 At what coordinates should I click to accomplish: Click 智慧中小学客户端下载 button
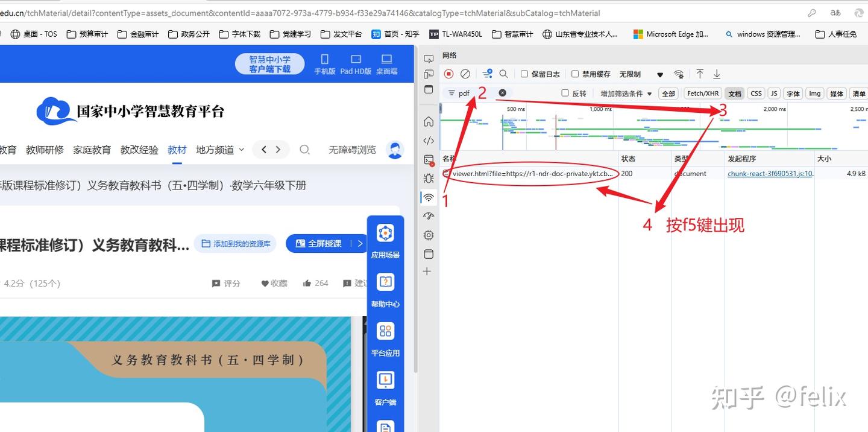[269, 64]
